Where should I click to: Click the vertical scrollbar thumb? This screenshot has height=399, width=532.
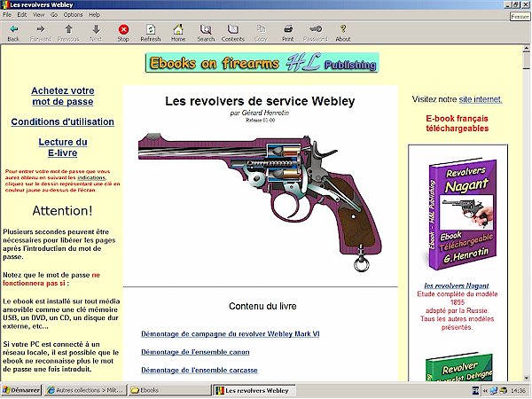pos(526,61)
